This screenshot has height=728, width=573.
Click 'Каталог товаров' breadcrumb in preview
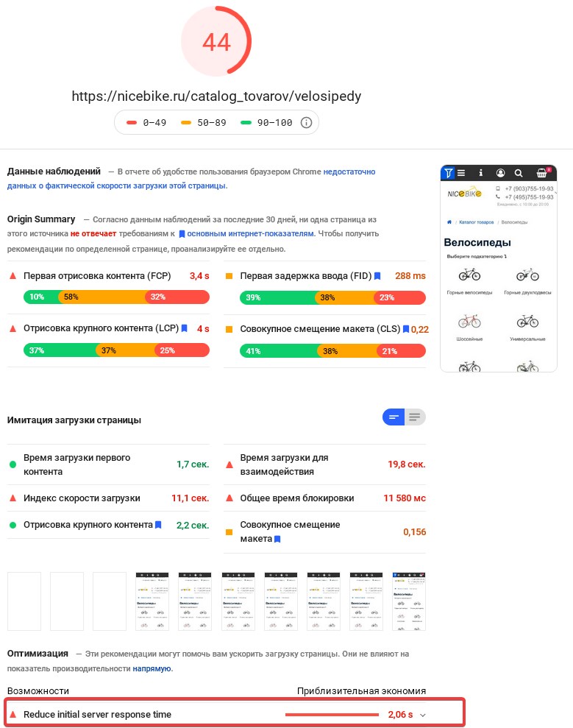tap(477, 222)
